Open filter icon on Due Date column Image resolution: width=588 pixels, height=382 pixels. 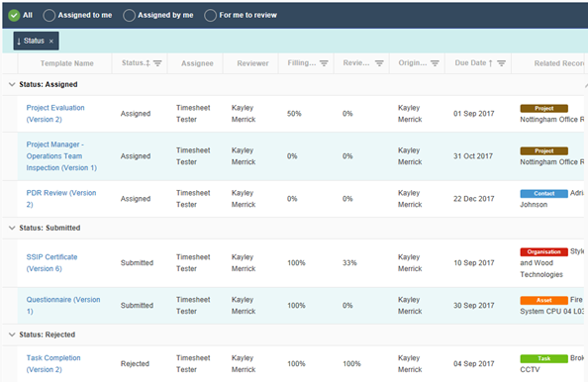(x=501, y=63)
